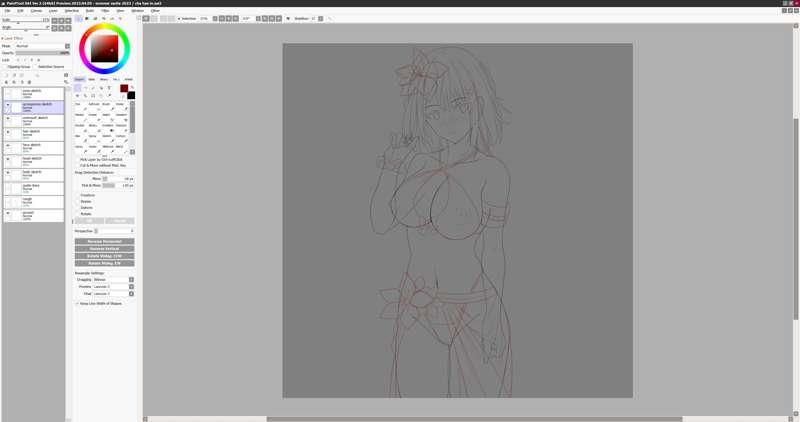The image size is (800, 422).
Task: Click the Perspective slider
Action: (114, 231)
